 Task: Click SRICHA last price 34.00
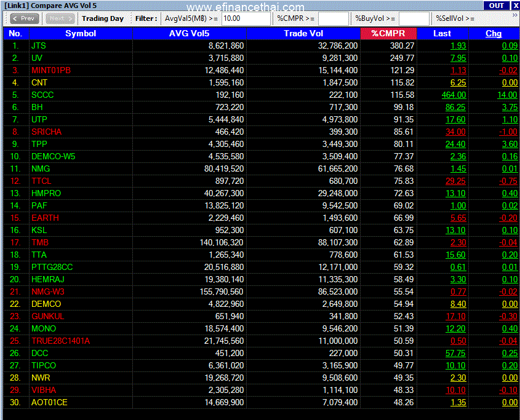[455, 132]
